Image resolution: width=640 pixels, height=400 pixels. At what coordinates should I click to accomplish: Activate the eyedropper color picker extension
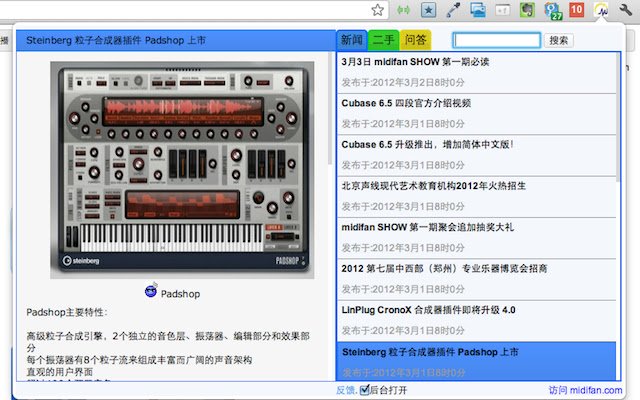coord(453,10)
